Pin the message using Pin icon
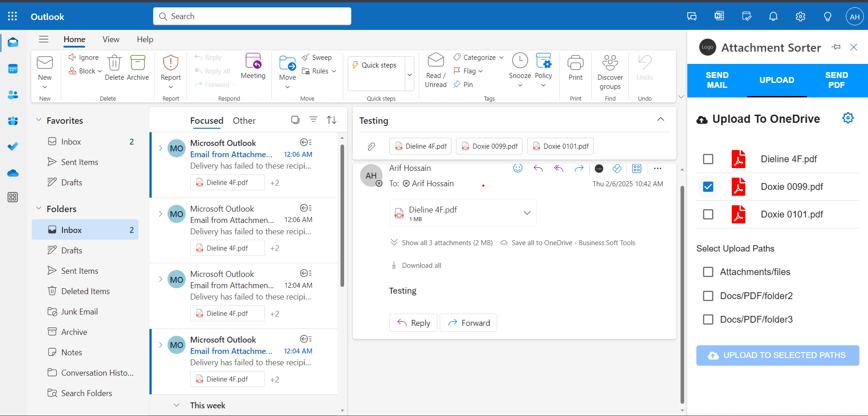Screen dimensions: 868x416 point(463,84)
